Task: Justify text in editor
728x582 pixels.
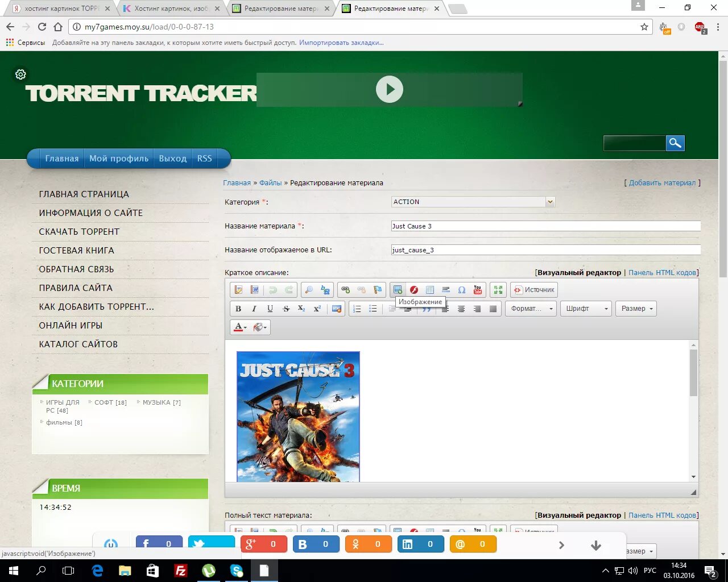Action: (493, 309)
